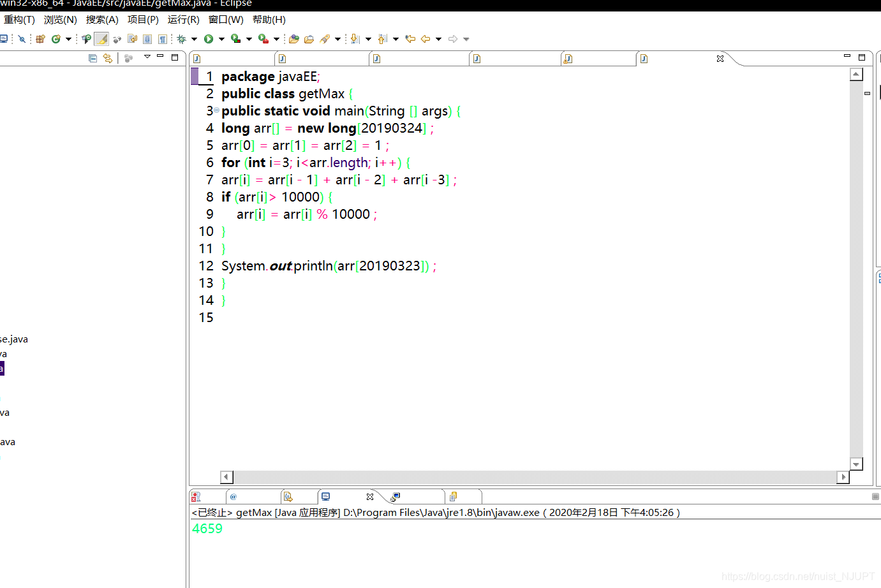Click editor horizontal scrollbar right arrow
This screenshot has height=588, width=881.
click(843, 477)
